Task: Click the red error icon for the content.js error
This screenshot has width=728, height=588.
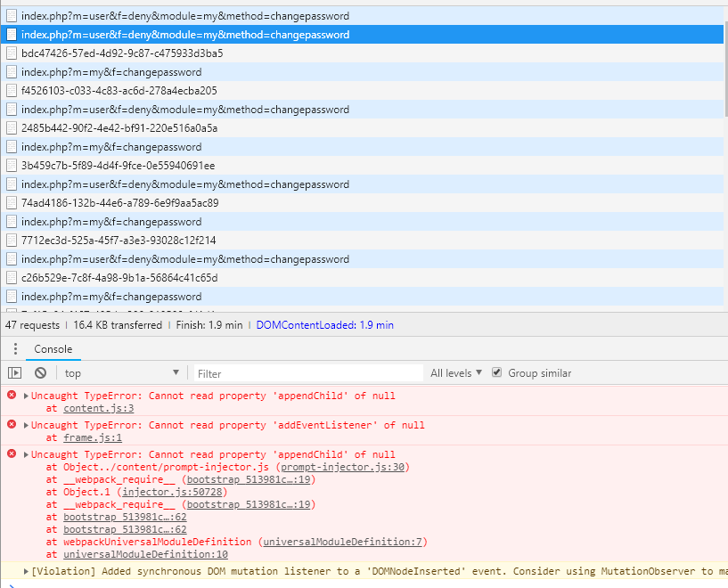Action: (12, 395)
